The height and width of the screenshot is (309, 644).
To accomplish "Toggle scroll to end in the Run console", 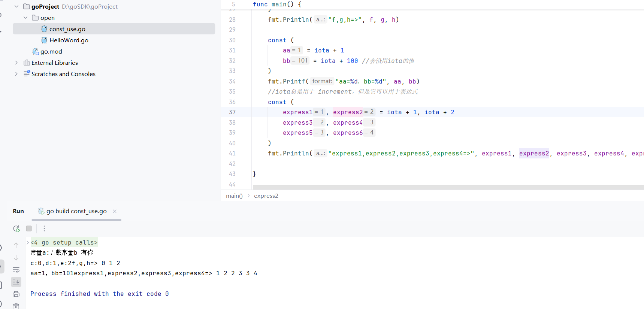I will click(x=16, y=282).
